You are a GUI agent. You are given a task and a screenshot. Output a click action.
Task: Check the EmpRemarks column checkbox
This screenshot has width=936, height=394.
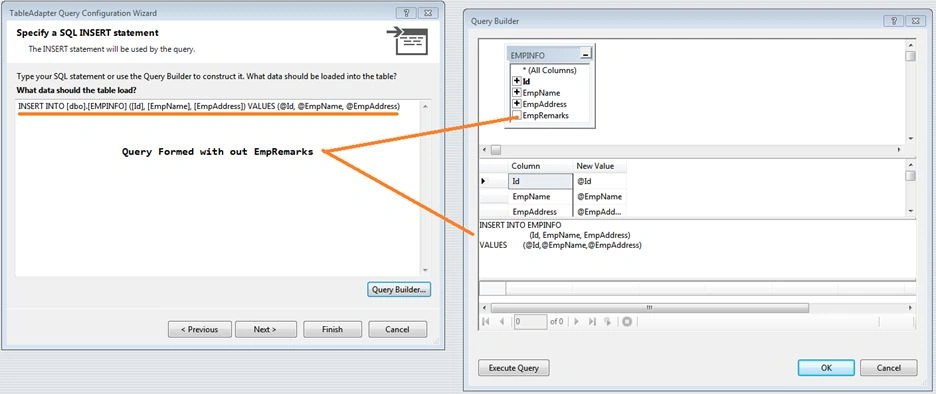point(517,115)
